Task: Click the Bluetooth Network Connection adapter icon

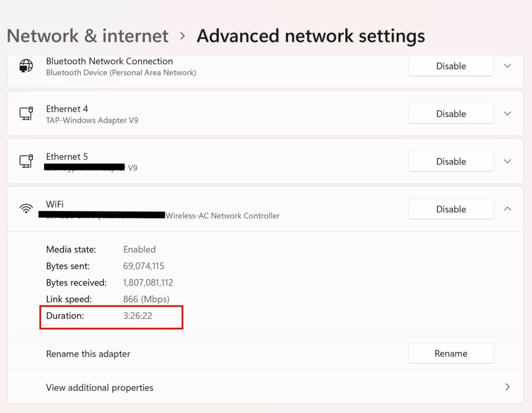Action: [25, 66]
